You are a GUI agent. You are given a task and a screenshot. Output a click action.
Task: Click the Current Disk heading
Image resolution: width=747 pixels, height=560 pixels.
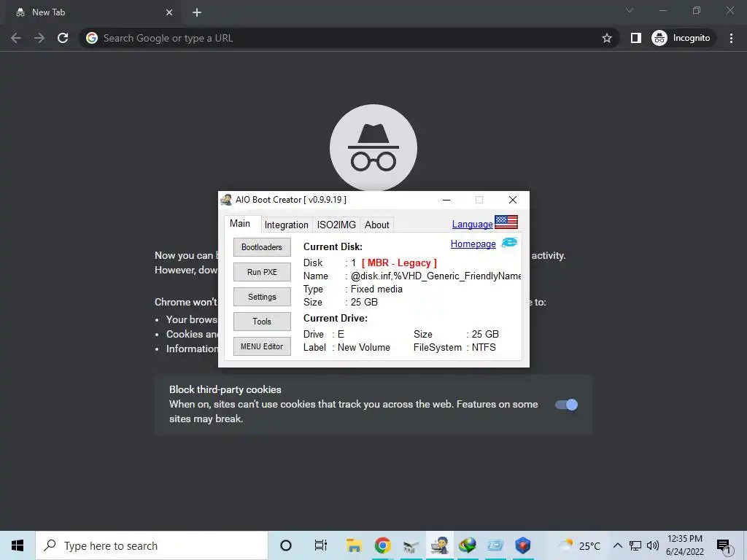click(x=333, y=246)
